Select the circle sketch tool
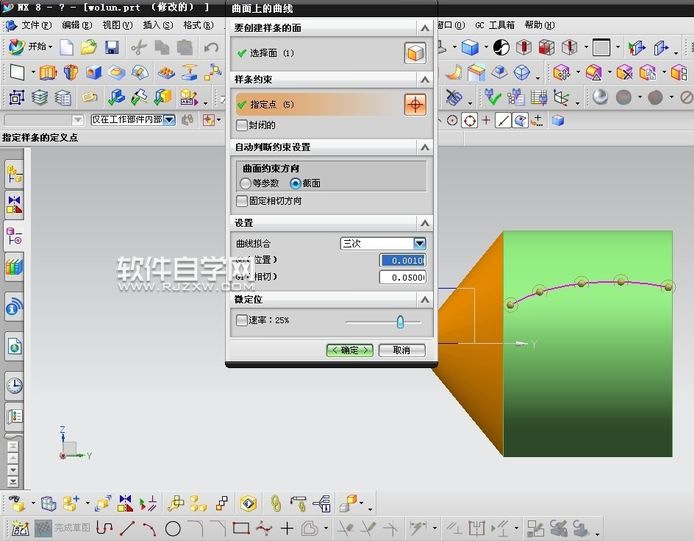Screen dimensions: 694x541 (x=172, y=528)
